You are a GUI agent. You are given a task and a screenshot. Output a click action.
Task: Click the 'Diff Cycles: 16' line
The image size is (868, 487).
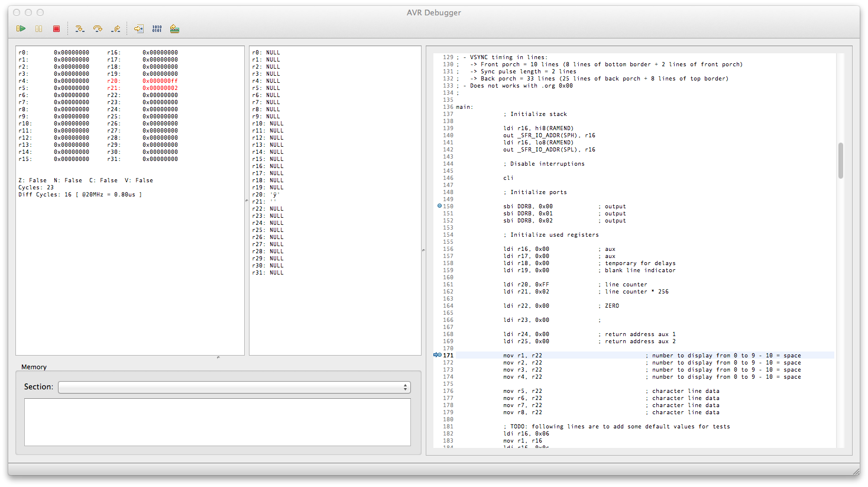(80, 195)
